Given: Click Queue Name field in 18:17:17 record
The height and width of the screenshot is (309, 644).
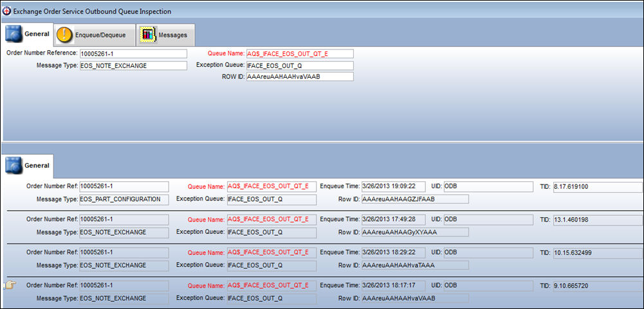Looking at the screenshot, I should click(271, 285).
